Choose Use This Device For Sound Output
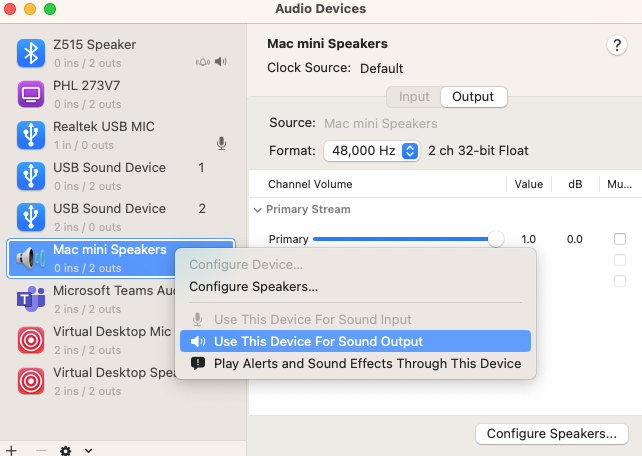 (x=355, y=341)
